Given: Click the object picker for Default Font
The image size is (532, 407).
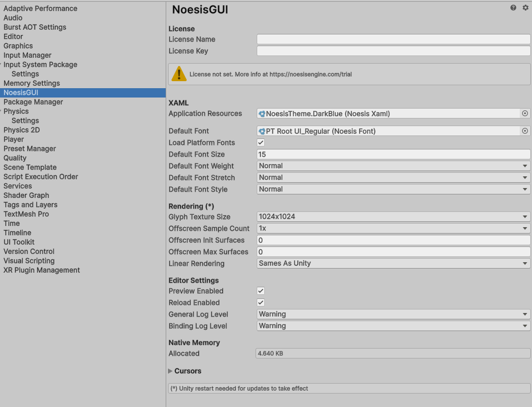Looking at the screenshot, I should click(525, 131).
